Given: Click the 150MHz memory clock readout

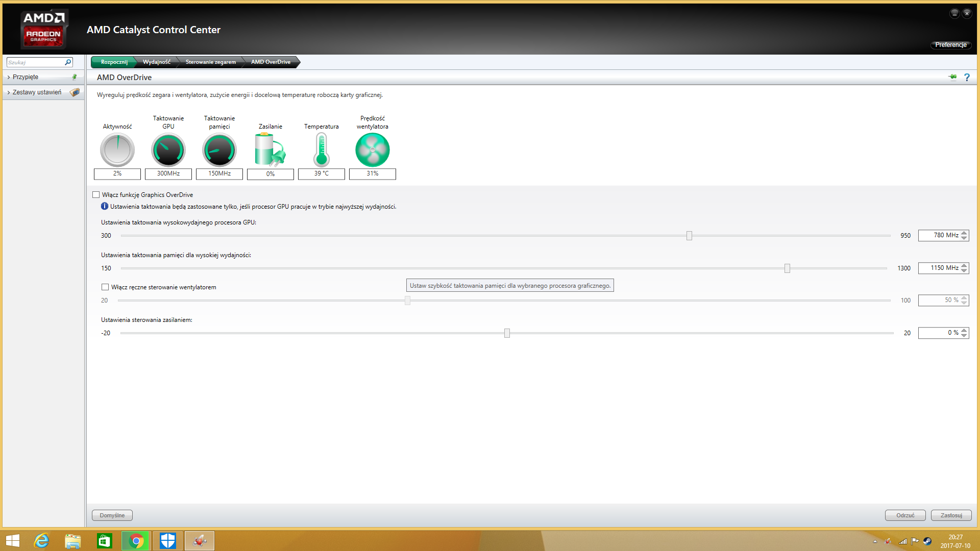Looking at the screenshot, I should click(x=219, y=173).
